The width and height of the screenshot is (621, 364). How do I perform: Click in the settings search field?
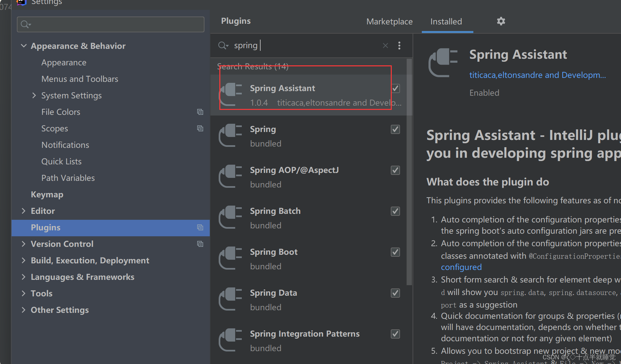(x=111, y=24)
